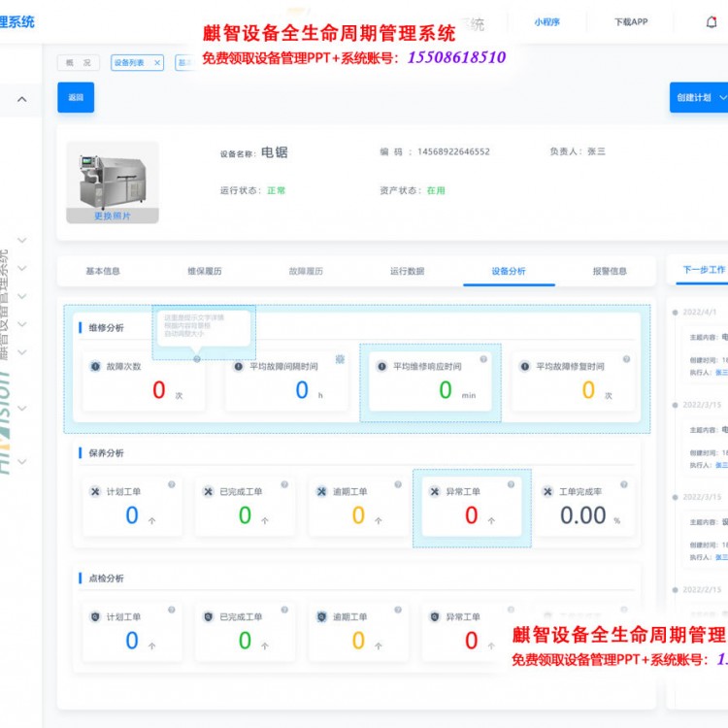Screen dimensions: 728x728
Task: Click help icon on 保养分析 已完成工单 card
Action: (284, 484)
